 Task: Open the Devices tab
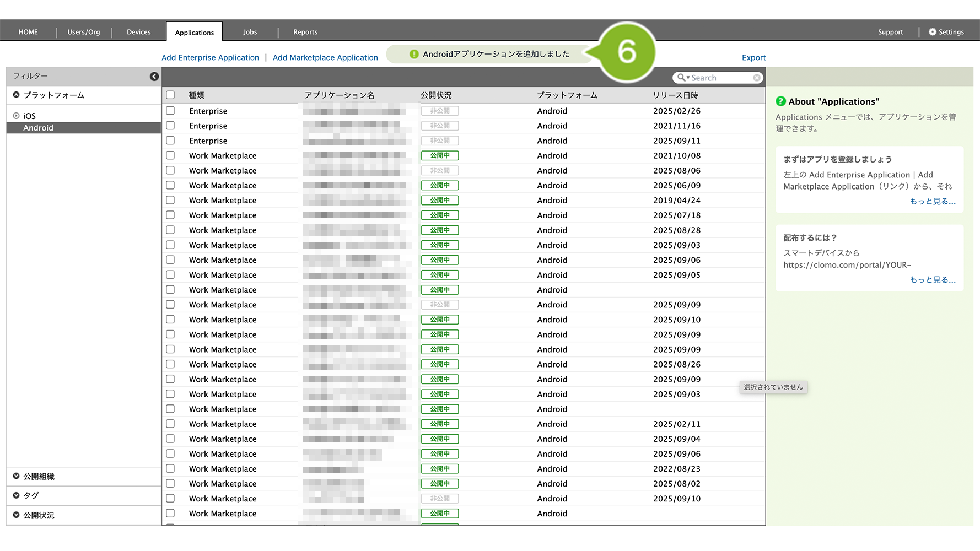[138, 32]
